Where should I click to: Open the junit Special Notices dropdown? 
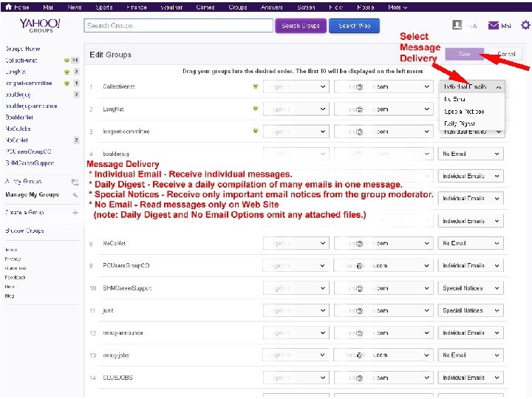coord(471,310)
